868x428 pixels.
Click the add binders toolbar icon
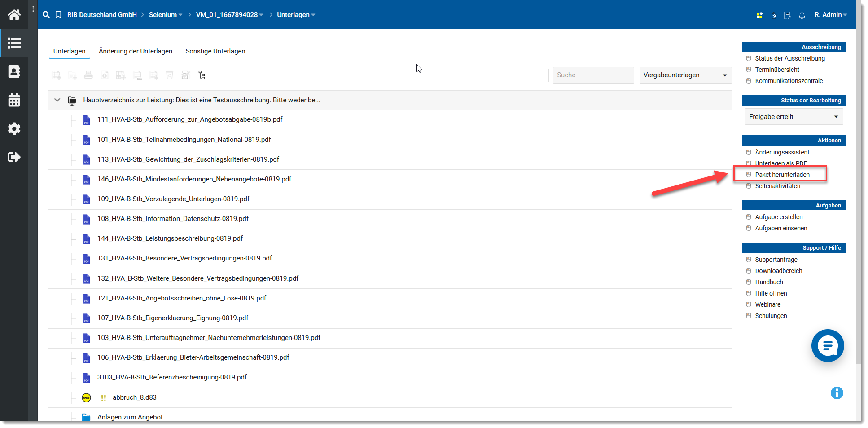(x=121, y=75)
